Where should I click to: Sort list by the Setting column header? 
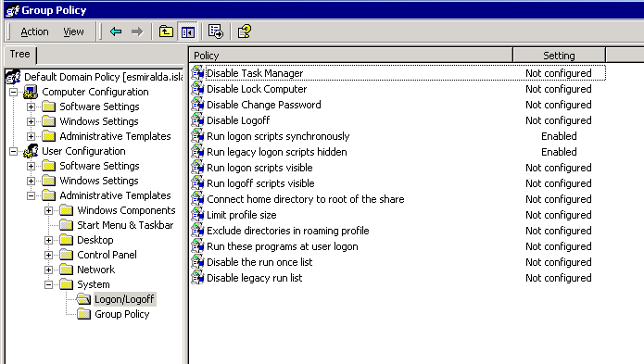click(x=559, y=55)
